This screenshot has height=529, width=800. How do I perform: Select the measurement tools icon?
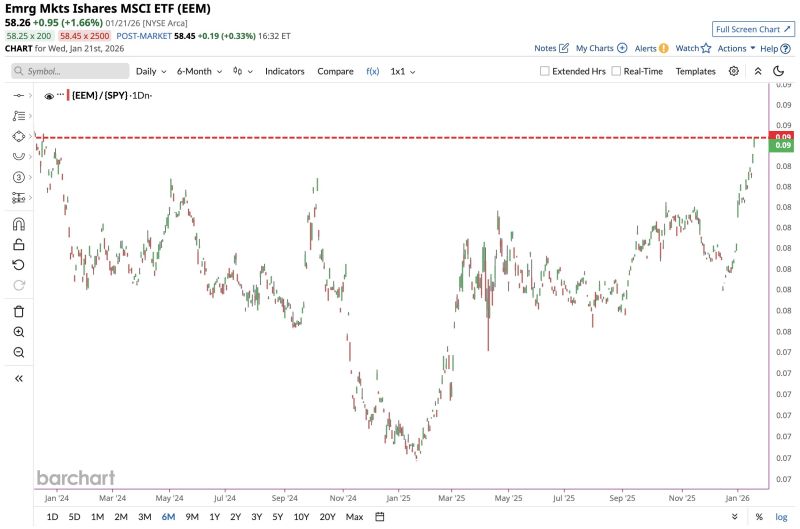pos(18,197)
